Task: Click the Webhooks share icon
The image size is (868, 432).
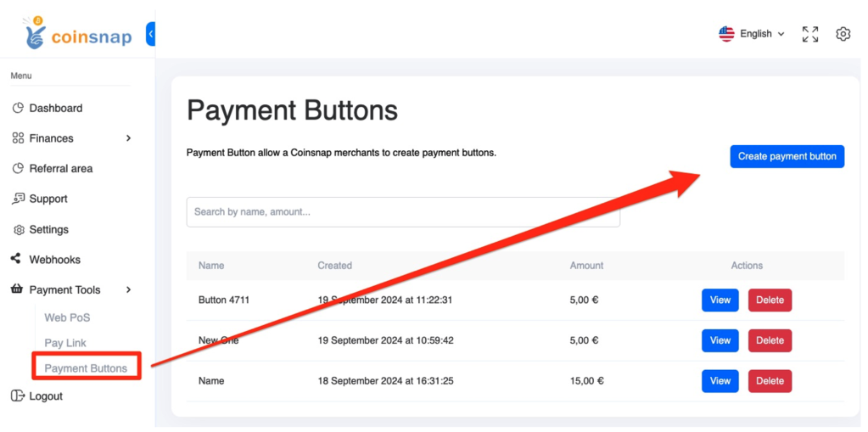Action: [16, 259]
